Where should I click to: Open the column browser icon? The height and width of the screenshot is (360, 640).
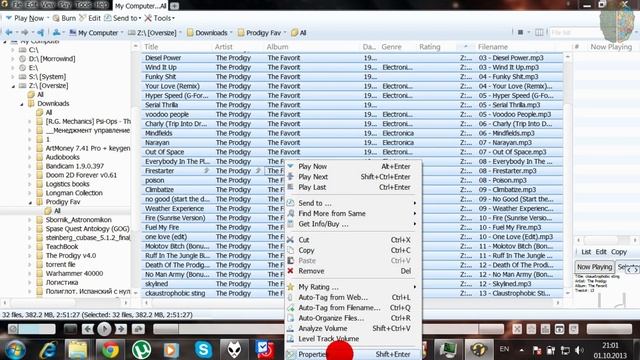[x=539, y=32]
